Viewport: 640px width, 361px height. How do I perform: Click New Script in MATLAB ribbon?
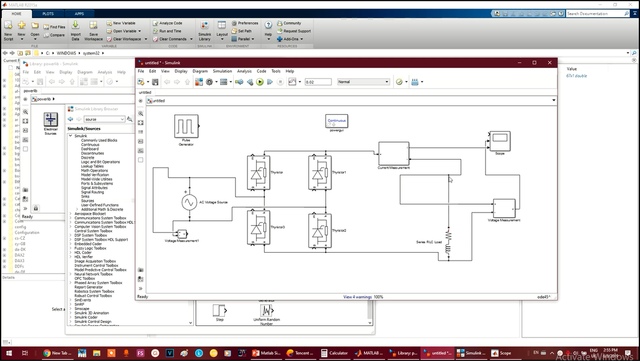tap(8, 31)
